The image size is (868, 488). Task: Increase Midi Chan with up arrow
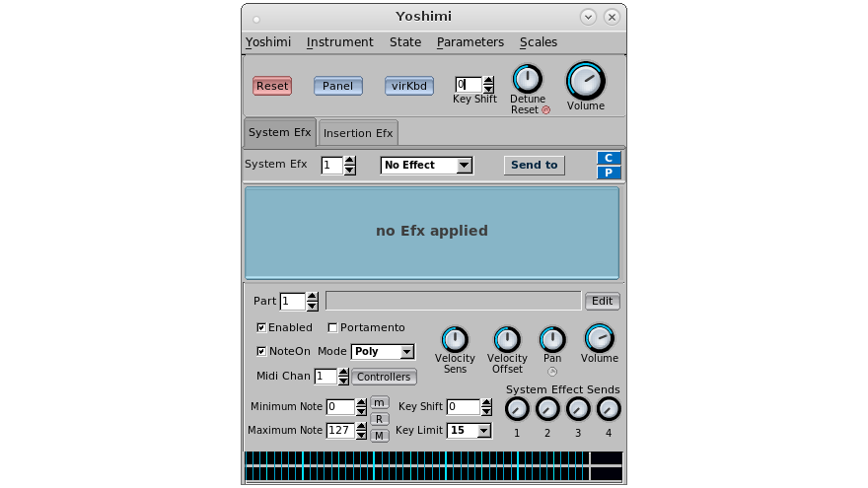343,373
